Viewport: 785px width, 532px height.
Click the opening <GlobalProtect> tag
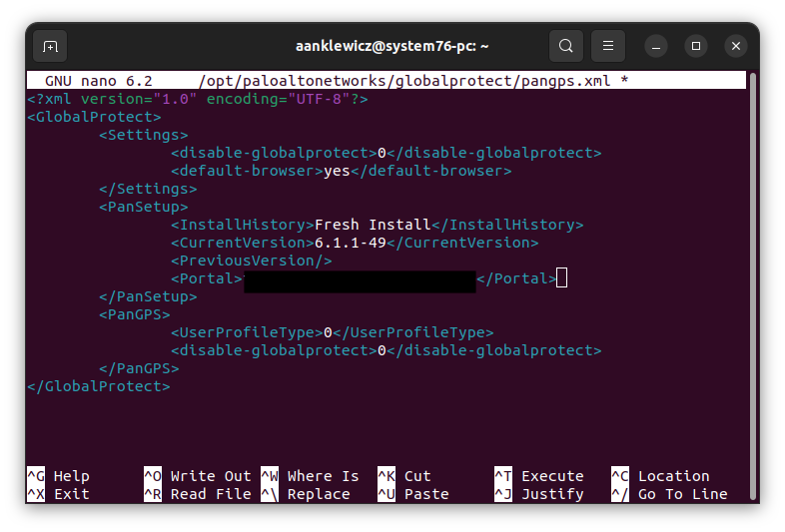[94, 117]
